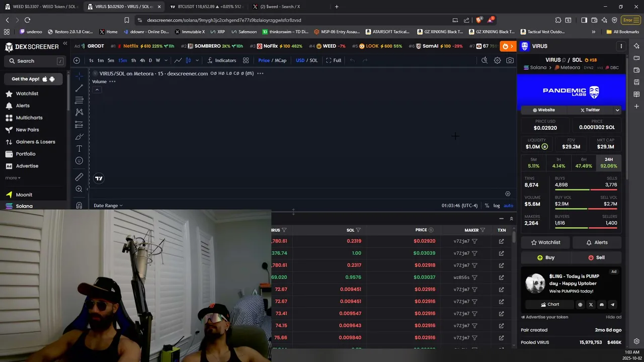The image size is (644, 362).
Task: Expand chart style dropdown arrow
Action: click(197, 60)
